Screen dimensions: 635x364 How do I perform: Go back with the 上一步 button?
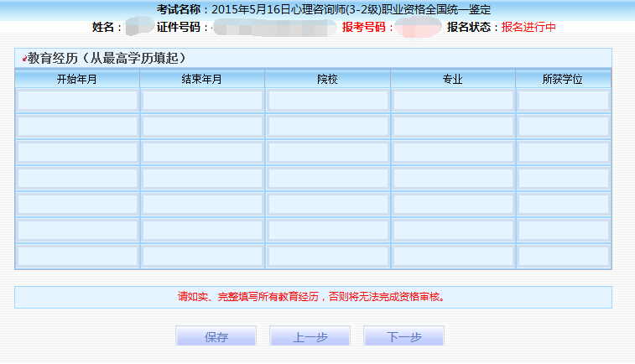pyautogui.click(x=310, y=337)
